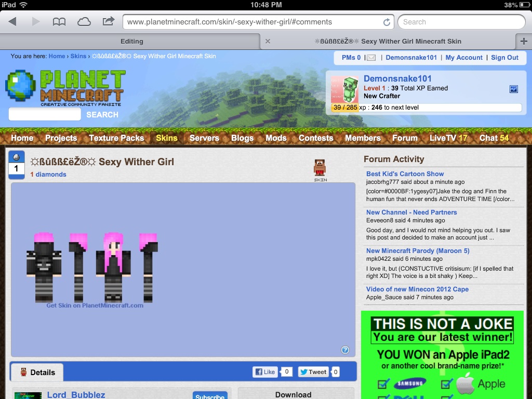Viewport: 532px width, 399px height.
Task: Open iCloud tabs cloud icon
Action: pyautogui.click(x=84, y=22)
